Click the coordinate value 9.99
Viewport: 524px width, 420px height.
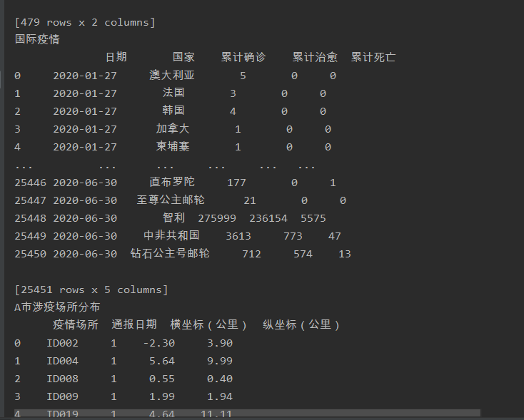(x=220, y=361)
